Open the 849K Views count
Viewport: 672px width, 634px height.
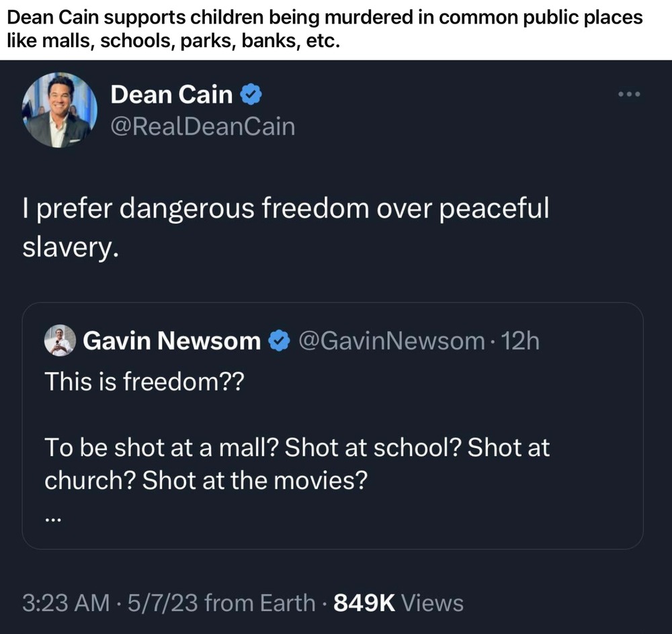pyautogui.click(x=398, y=602)
